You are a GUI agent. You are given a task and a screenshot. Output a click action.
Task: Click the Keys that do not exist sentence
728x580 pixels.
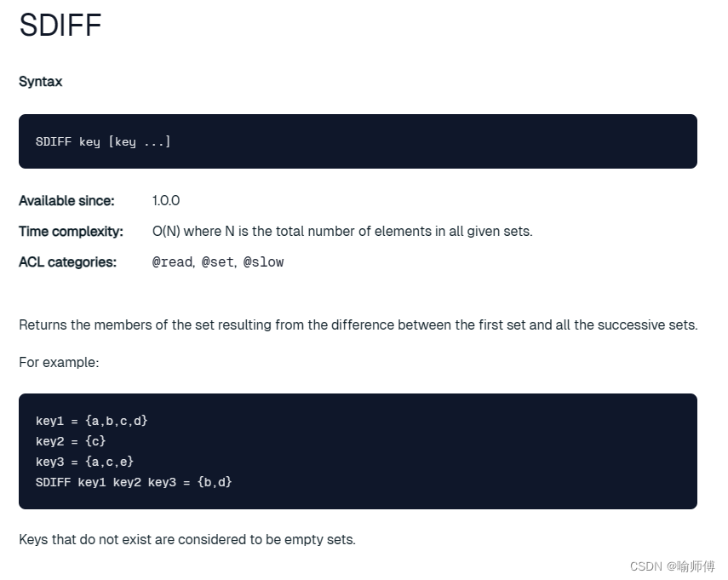pyautogui.click(x=187, y=540)
